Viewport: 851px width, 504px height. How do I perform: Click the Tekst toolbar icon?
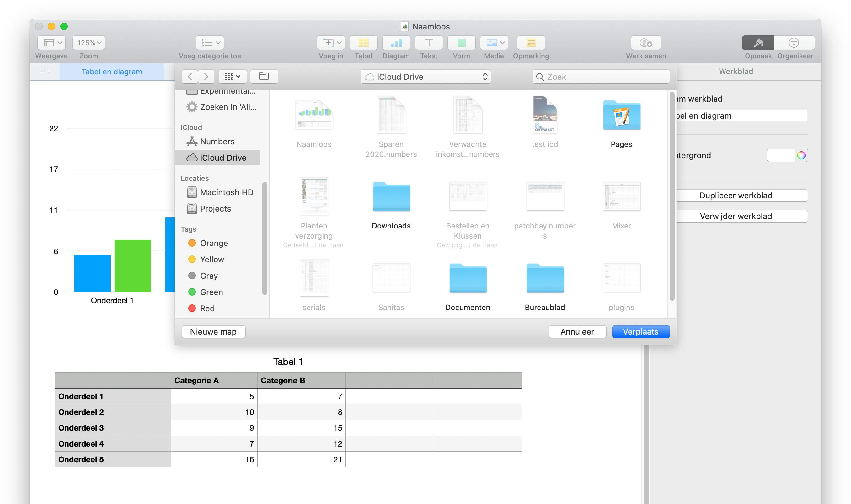pyautogui.click(x=429, y=43)
